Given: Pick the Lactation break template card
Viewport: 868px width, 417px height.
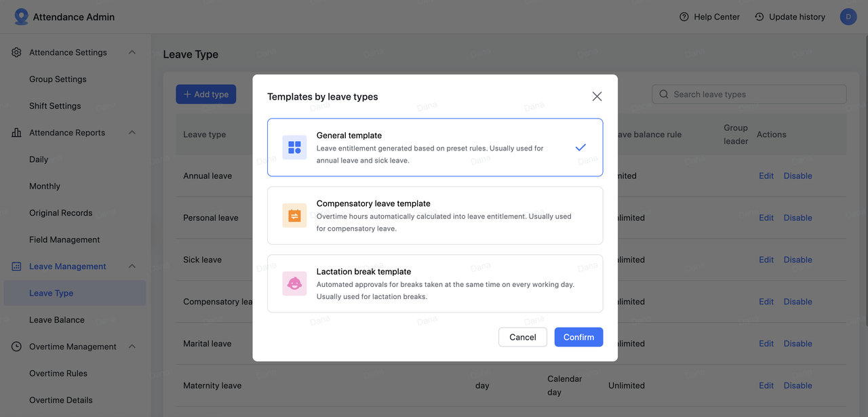Looking at the screenshot, I should pos(435,283).
